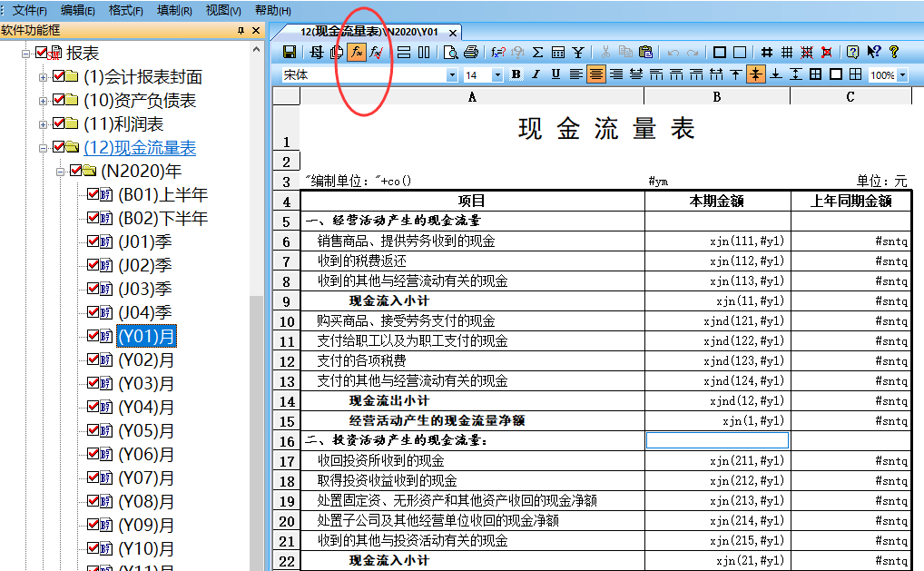
Task: Apply Underline formatting from toolbar
Action: click(x=555, y=75)
